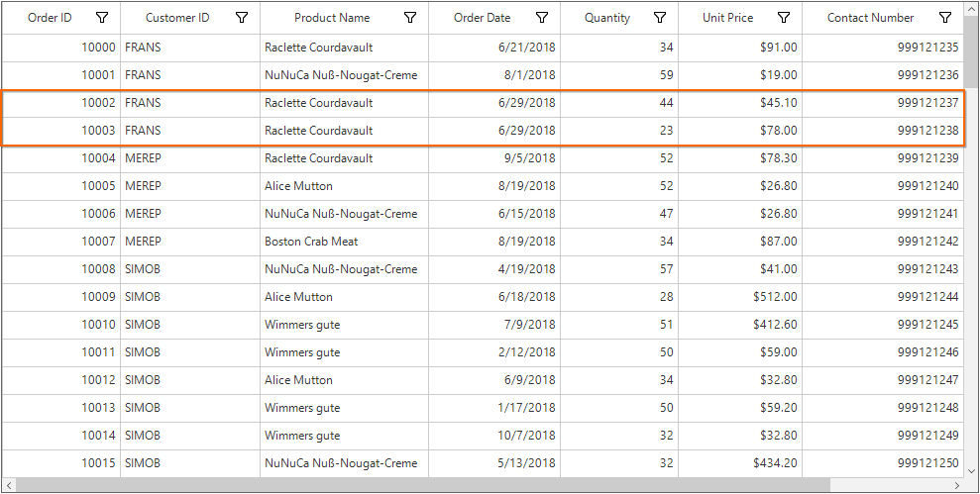Select the Order ID 10008 cell
Screen dimensions: 980x494
tap(60, 269)
